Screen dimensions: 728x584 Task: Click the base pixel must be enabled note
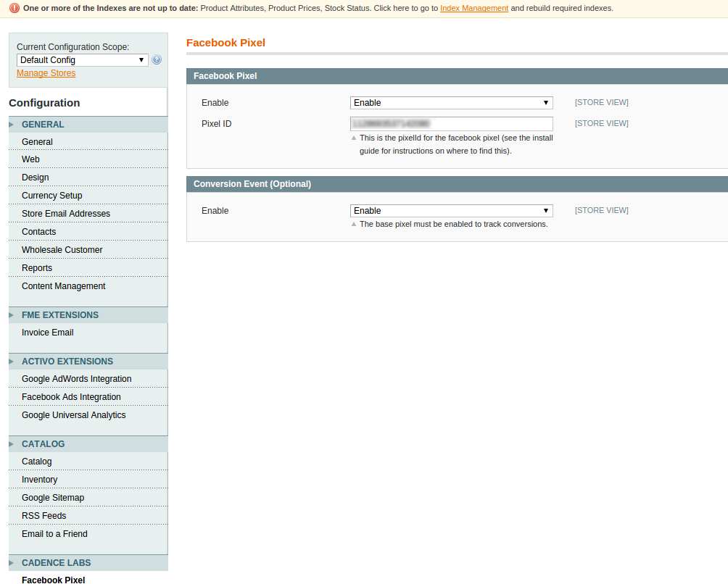pos(454,224)
